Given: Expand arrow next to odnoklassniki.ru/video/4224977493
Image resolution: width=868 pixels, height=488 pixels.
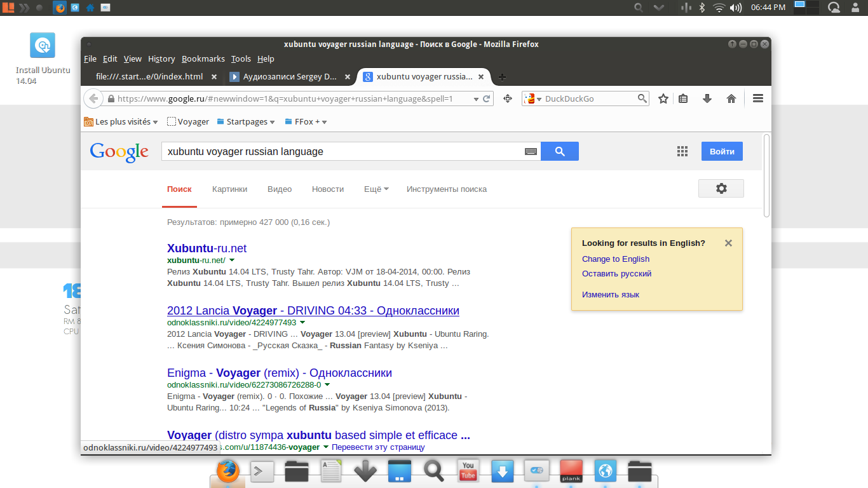Looking at the screenshot, I should (302, 323).
